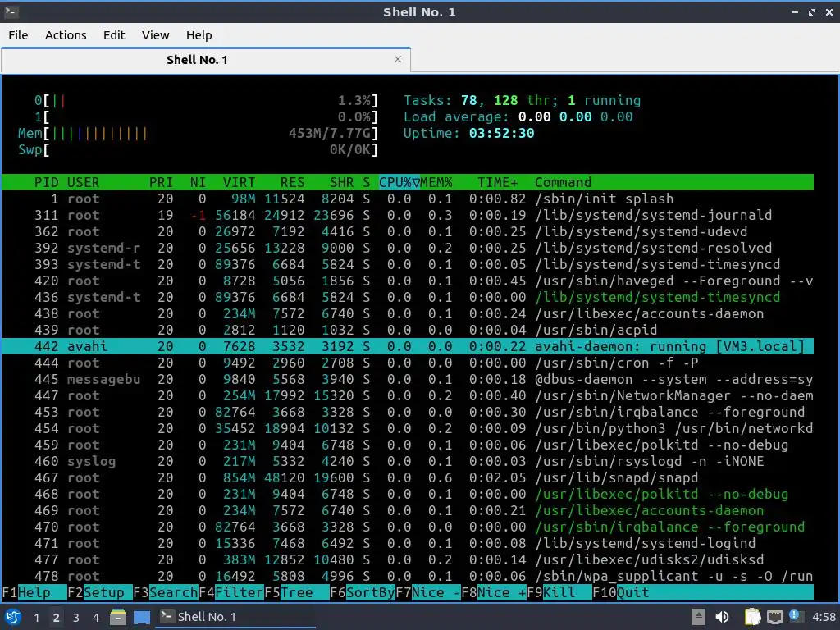Open the clipboard manager tray icon
Image resolution: width=840 pixels, height=630 pixels.
752,617
